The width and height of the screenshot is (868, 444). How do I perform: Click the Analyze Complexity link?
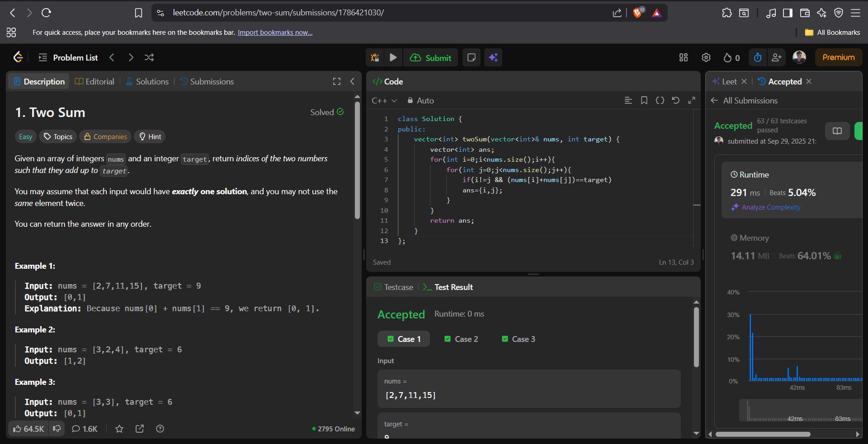(770, 207)
